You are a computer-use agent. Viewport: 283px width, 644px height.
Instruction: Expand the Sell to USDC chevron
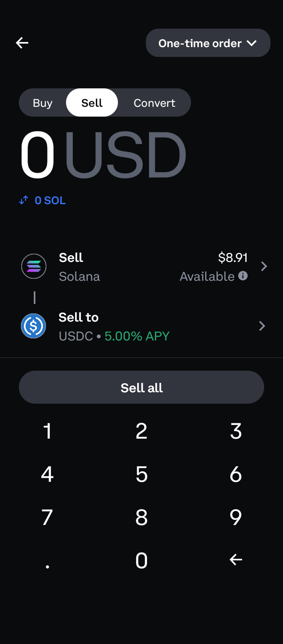coord(262,326)
